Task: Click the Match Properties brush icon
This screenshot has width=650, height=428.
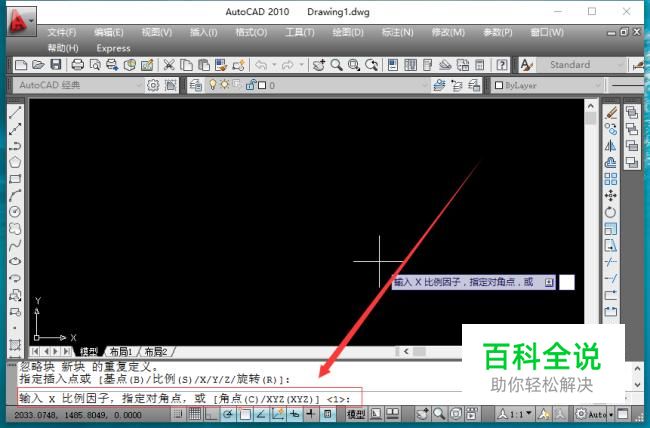Action: pyautogui.click(x=221, y=65)
